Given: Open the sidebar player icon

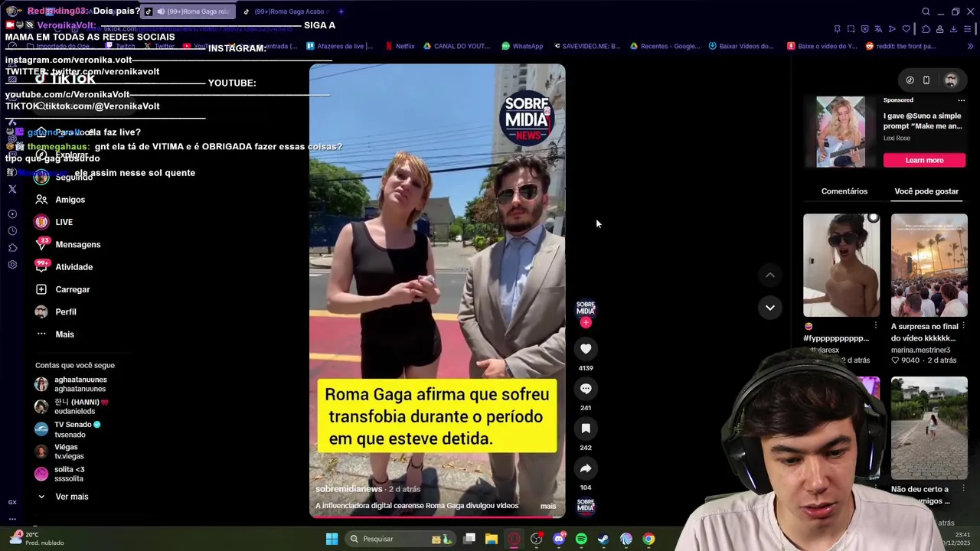Looking at the screenshot, I should pos(12,214).
